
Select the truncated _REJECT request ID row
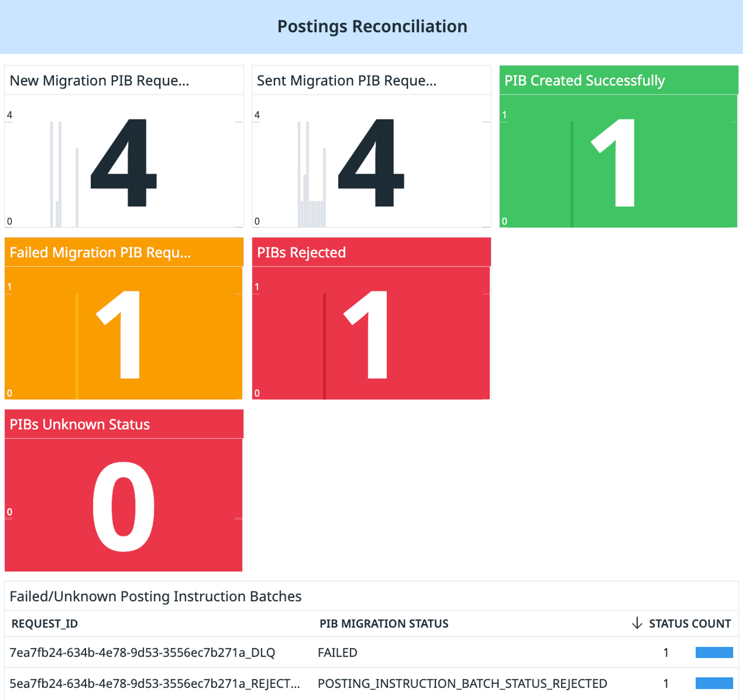(154, 684)
